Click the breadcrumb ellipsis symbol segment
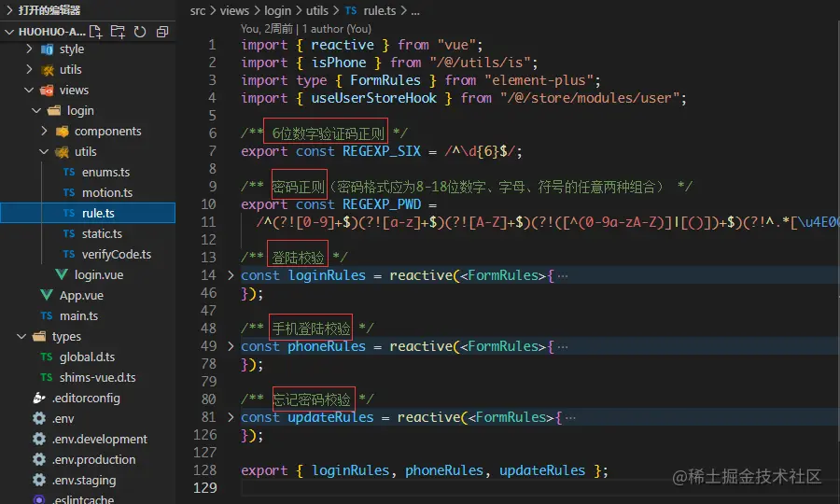Image resolution: width=840 pixels, height=504 pixels. click(x=415, y=10)
